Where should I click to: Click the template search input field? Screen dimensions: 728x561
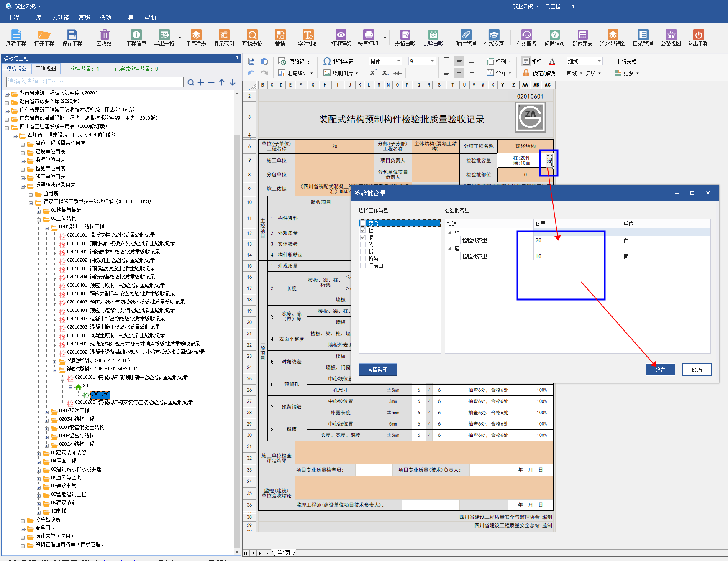coord(95,82)
